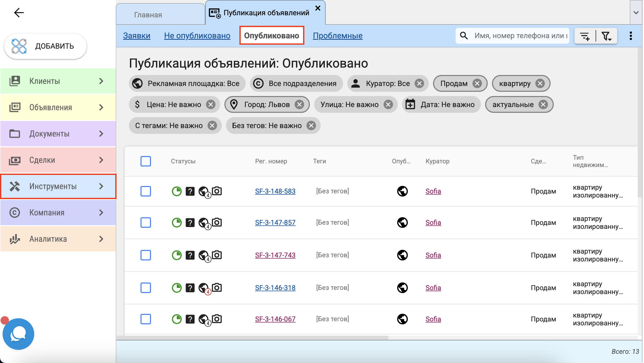Toggle the select-all checkbox in header
The width and height of the screenshot is (644, 363).
[x=145, y=161]
